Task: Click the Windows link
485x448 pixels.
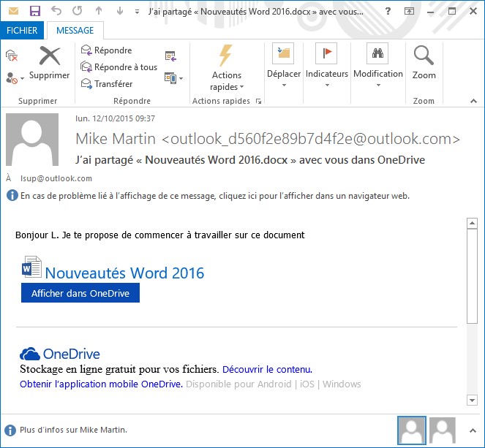Action: 342,384
